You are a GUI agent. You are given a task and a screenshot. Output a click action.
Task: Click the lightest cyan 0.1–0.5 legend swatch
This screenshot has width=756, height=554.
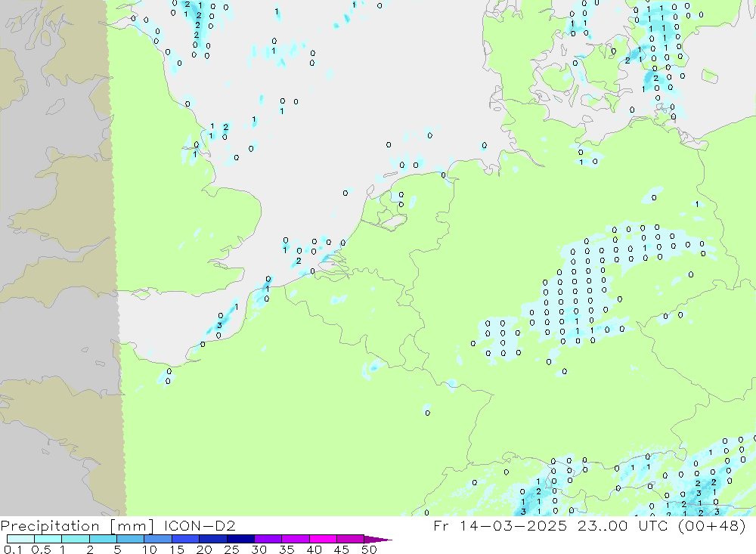coord(20,539)
